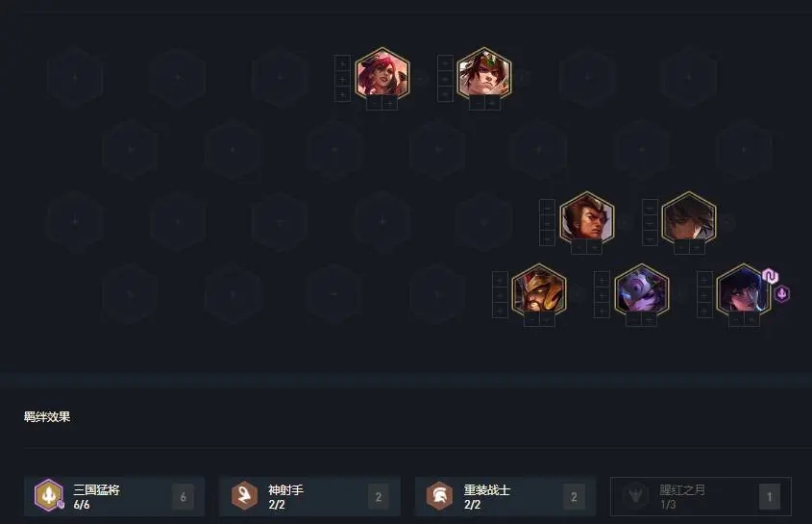Select the golden-helmet Azir champion hexagon

coord(538,291)
